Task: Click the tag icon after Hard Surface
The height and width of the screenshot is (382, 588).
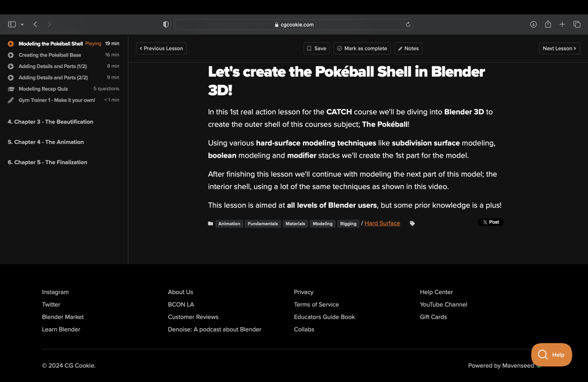Action: (x=412, y=223)
